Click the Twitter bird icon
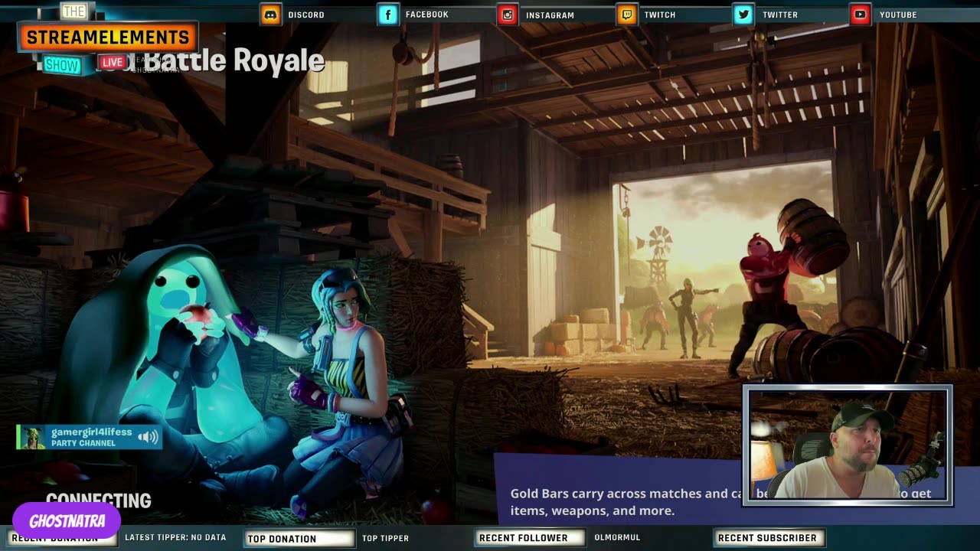The image size is (980, 551). (x=743, y=15)
